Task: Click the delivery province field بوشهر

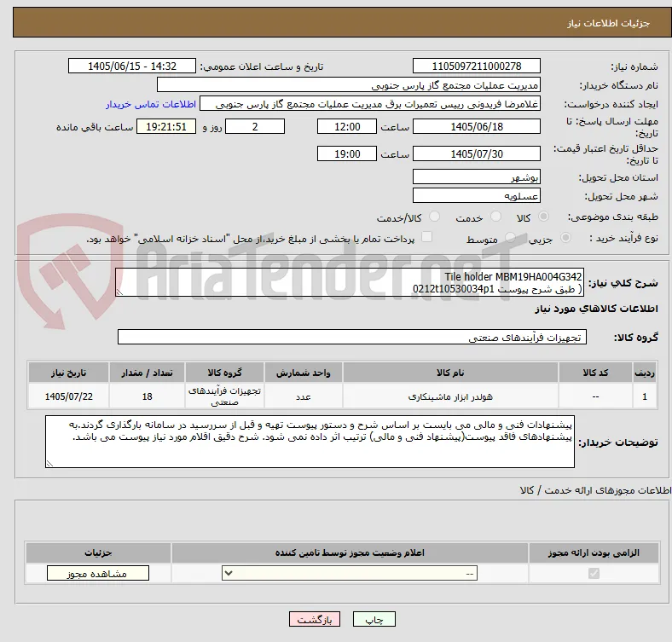Action: (x=476, y=176)
